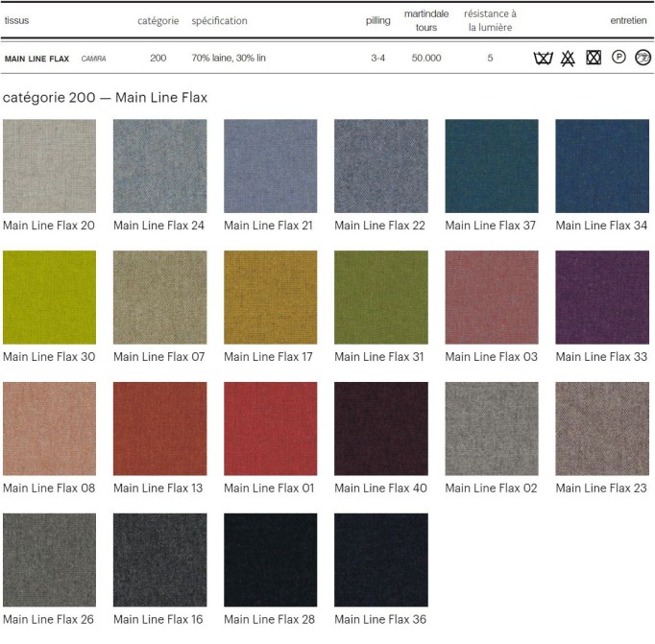The image size is (655, 644).
Task: Click the Main Line Flax 17 mustard swatch
Action: pyautogui.click(x=270, y=298)
